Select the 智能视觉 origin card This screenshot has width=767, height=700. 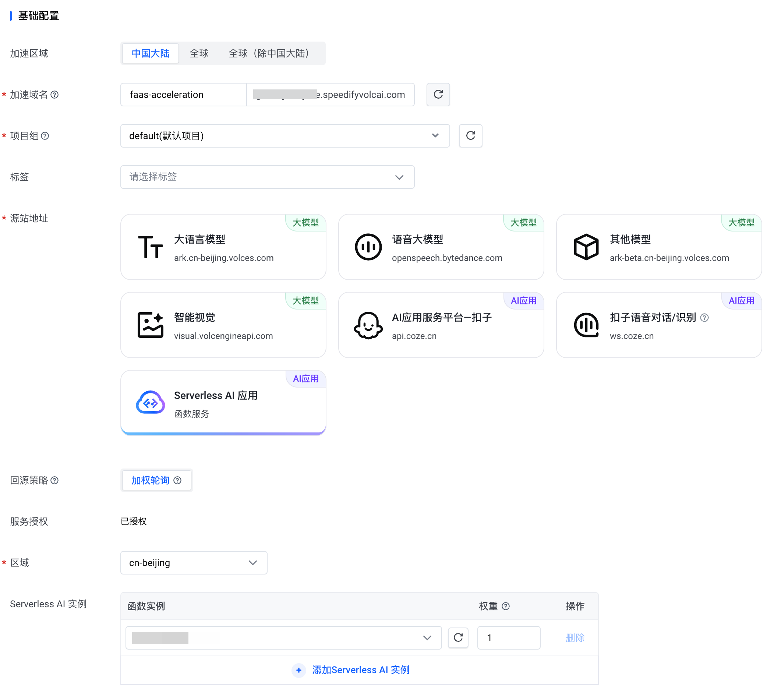coord(223,325)
